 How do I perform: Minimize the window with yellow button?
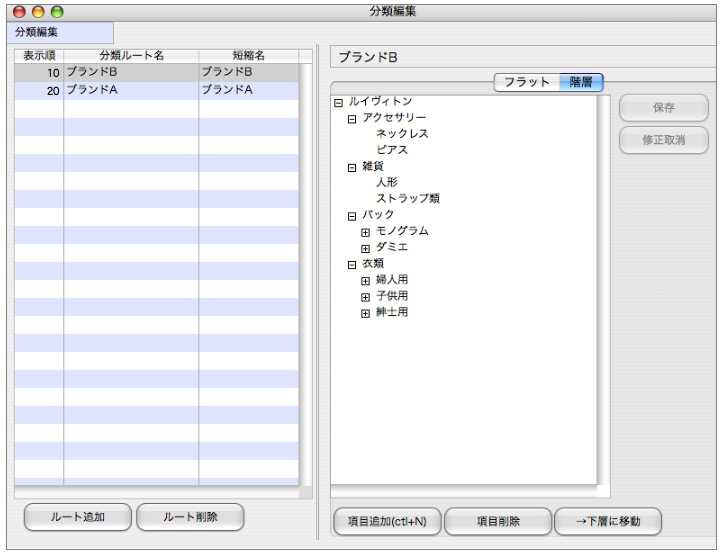[38, 12]
